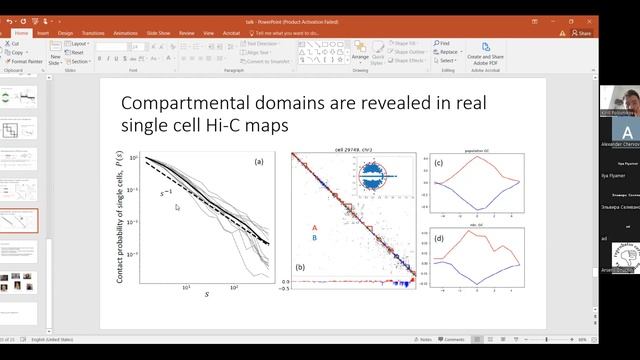Open the Select dropdown
640x360 pixels.
(446, 60)
